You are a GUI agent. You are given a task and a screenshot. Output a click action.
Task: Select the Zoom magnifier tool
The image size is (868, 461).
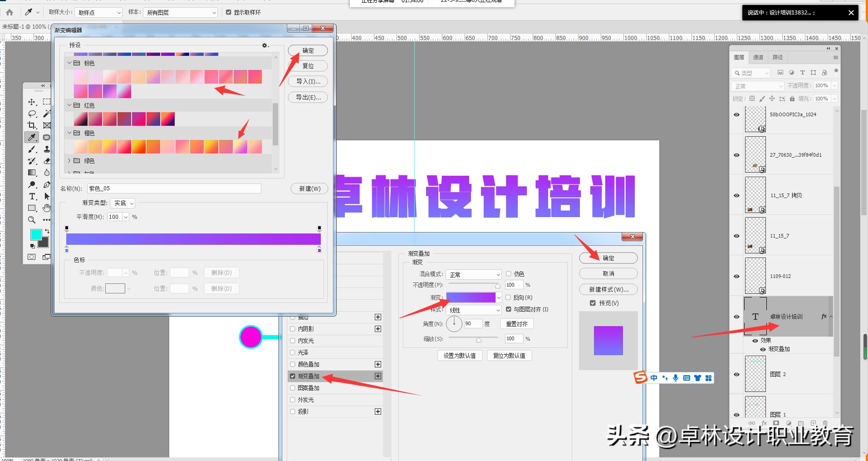click(32, 220)
